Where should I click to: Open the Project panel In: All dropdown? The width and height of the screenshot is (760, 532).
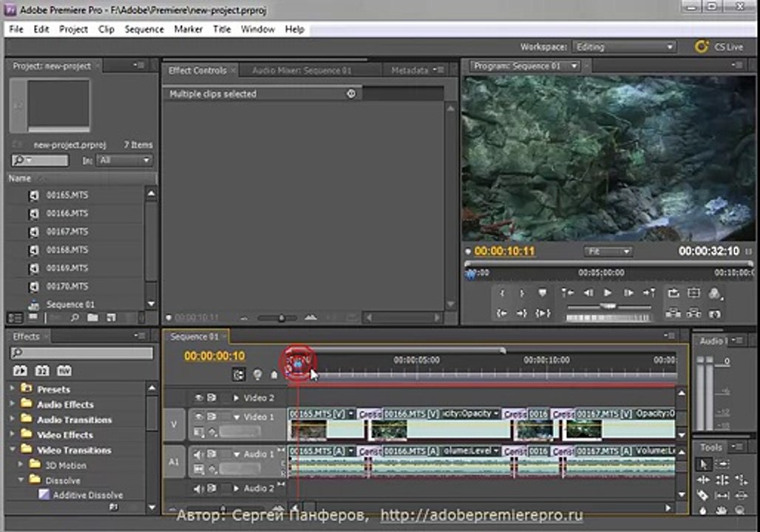pos(125,160)
